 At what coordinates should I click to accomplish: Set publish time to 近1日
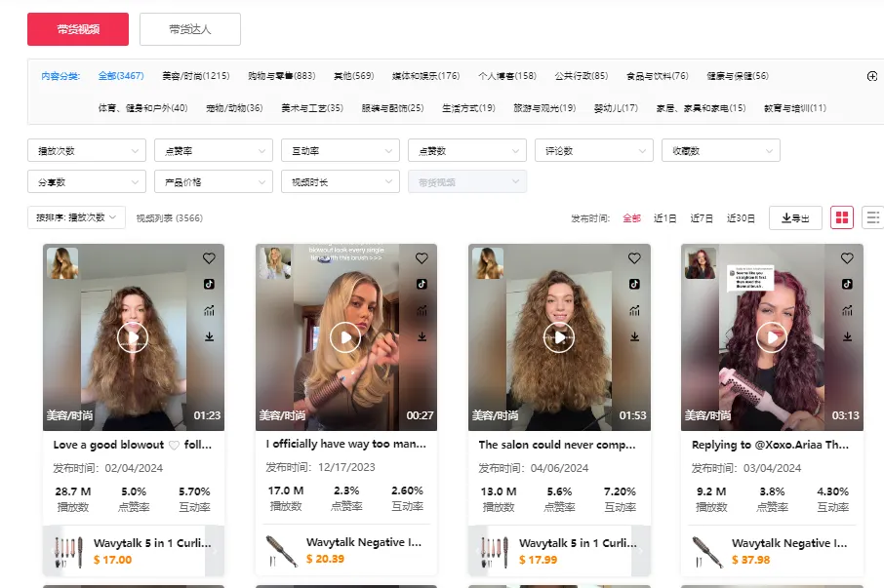[x=664, y=218]
